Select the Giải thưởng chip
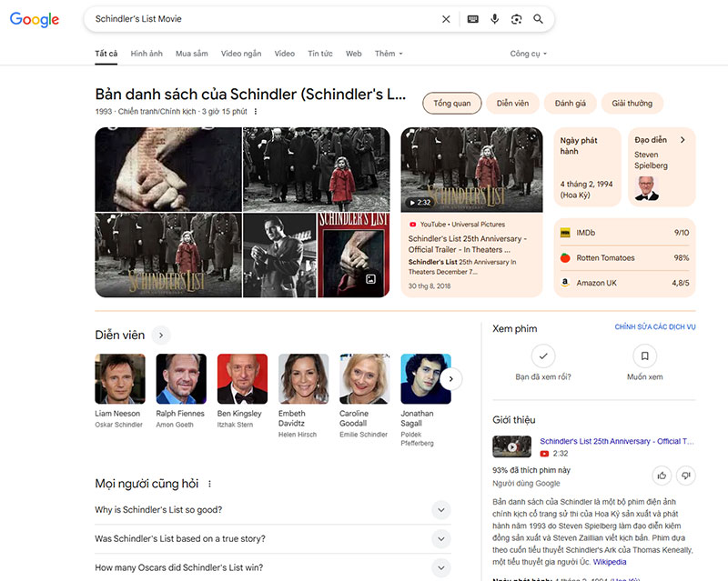This screenshot has height=581, width=728. point(632,103)
